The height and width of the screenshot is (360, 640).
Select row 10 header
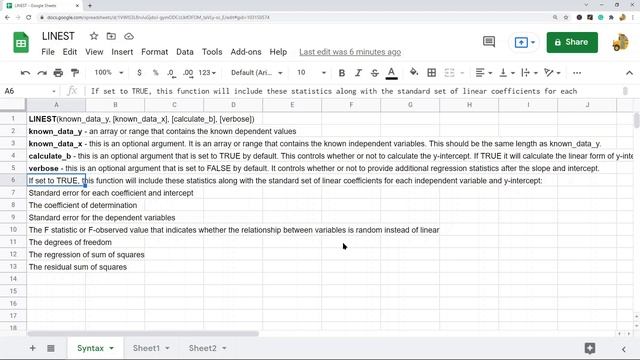(x=13, y=230)
